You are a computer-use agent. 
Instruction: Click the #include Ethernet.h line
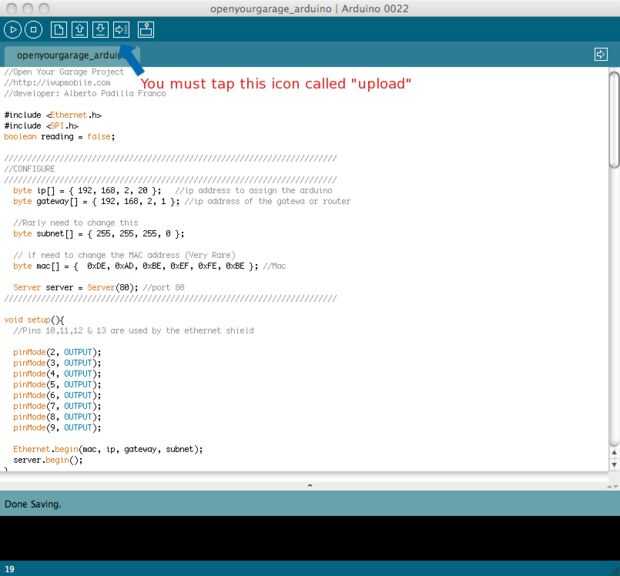pyautogui.click(x=53, y=115)
